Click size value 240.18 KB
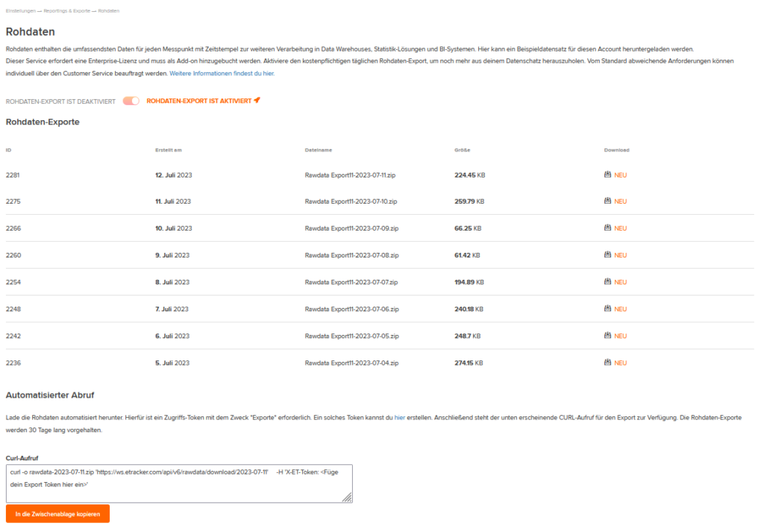764x532 pixels. (x=469, y=310)
